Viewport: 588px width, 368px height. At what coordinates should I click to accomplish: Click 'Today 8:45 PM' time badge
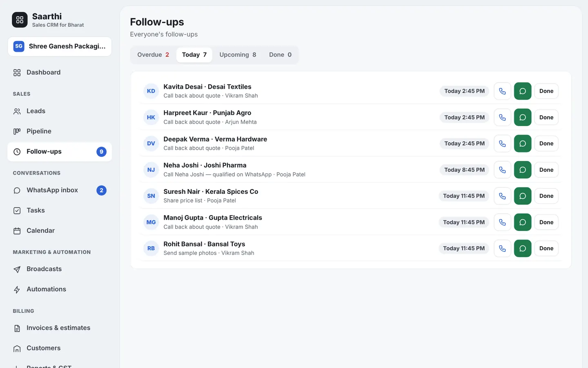464,170
